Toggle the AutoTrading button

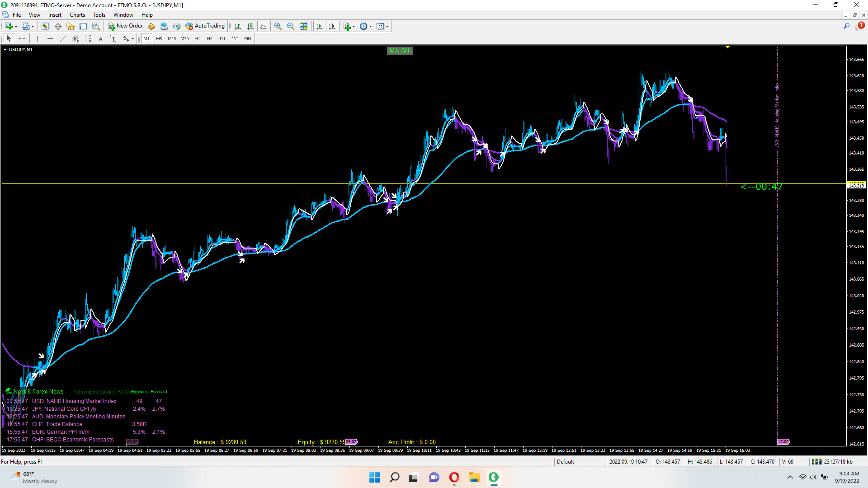click(205, 26)
